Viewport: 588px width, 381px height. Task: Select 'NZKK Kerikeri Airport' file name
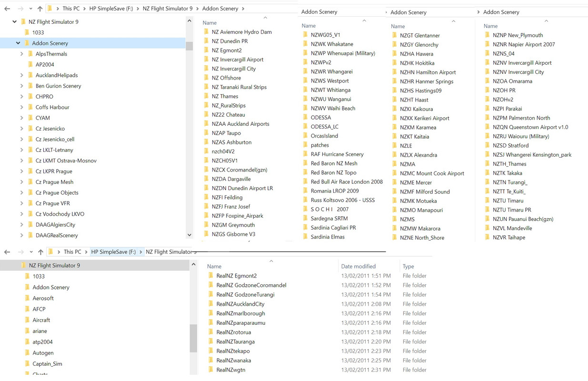pyautogui.click(x=425, y=118)
